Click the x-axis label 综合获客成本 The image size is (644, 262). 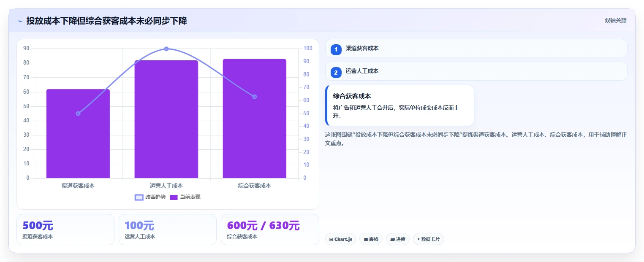pyautogui.click(x=254, y=185)
